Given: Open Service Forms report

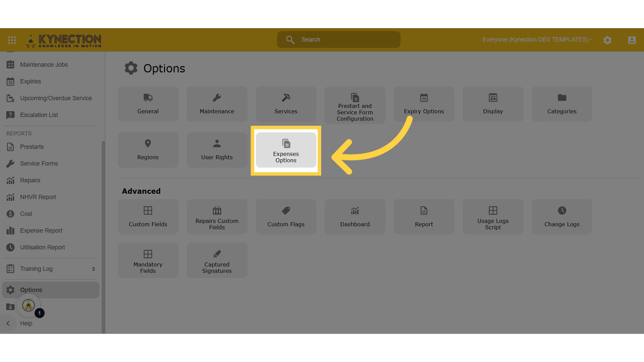Looking at the screenshot, I should coord(50,164).
